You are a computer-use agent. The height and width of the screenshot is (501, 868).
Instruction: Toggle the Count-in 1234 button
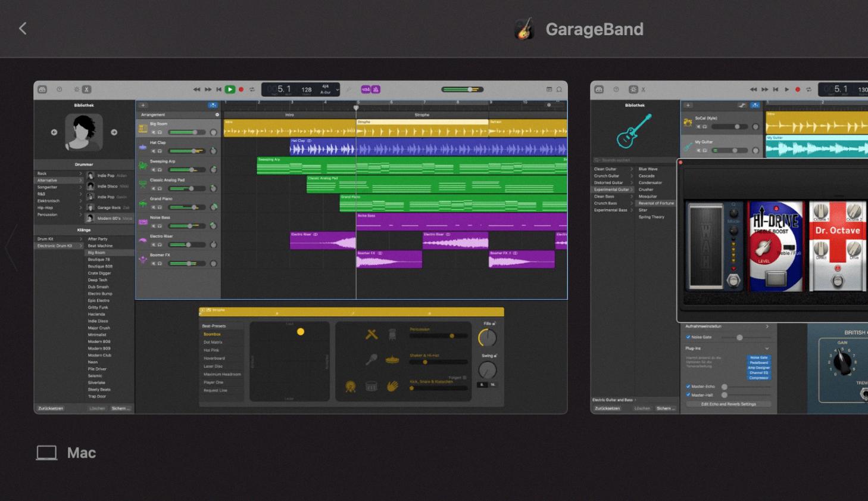pyautogui.click(x=366, y=89)
